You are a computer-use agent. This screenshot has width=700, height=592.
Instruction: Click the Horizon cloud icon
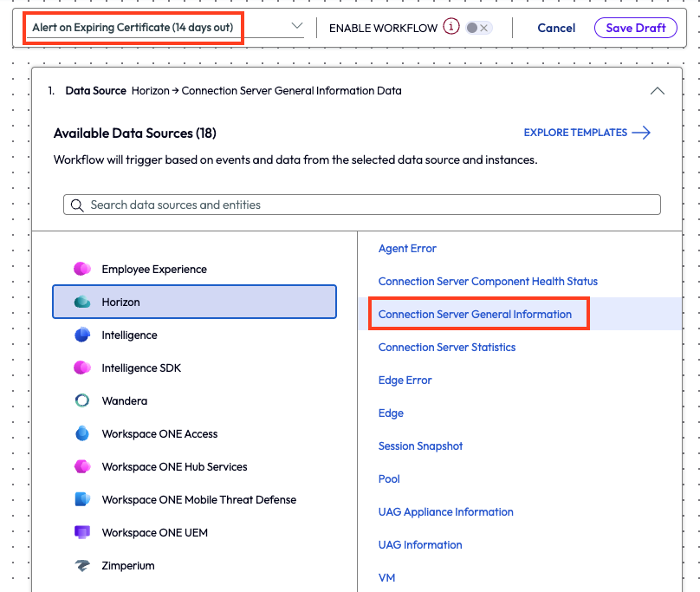click(82, 302)
